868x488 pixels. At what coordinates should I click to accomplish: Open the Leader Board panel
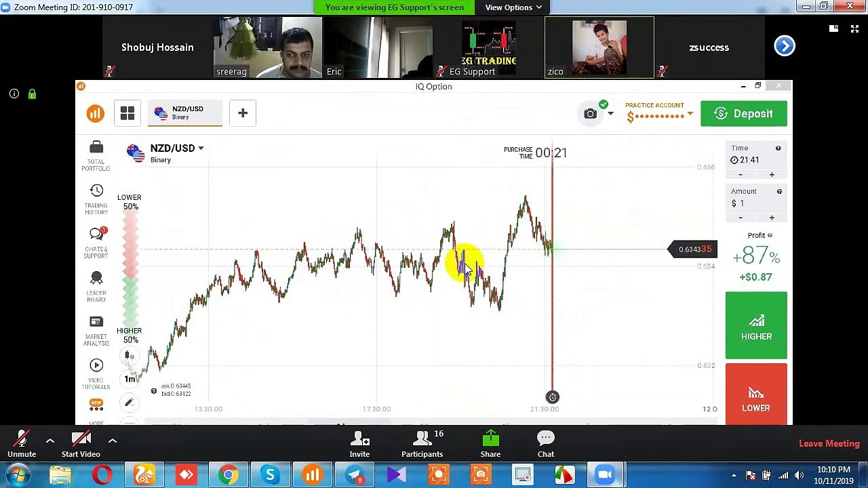pos(96,287)
